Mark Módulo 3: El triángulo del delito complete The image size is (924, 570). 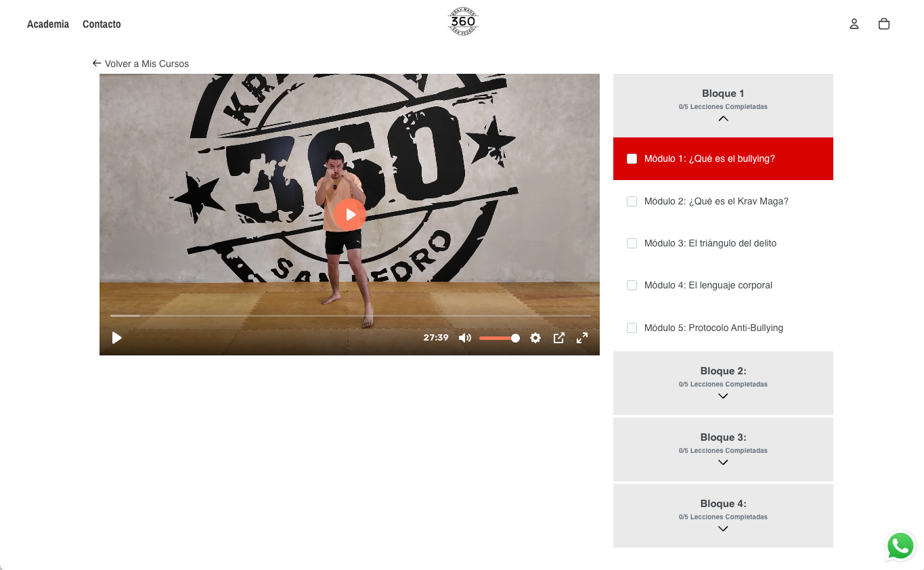(632, 243)
